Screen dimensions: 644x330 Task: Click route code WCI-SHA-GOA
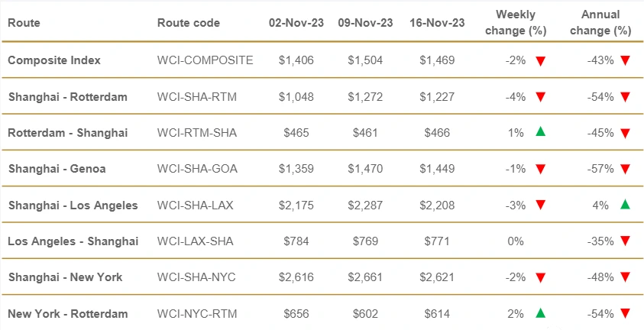pyautogui.click(x=197, y=169)
